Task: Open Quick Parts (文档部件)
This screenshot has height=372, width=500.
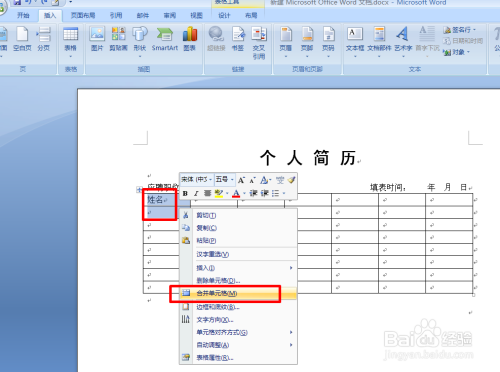Action: 379,42
